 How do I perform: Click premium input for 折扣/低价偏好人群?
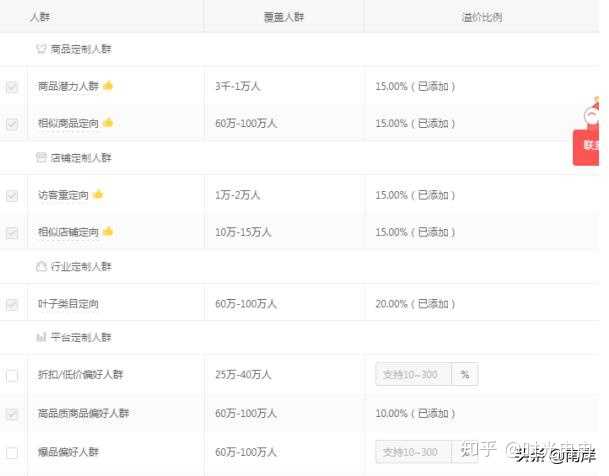pos(413,374)
